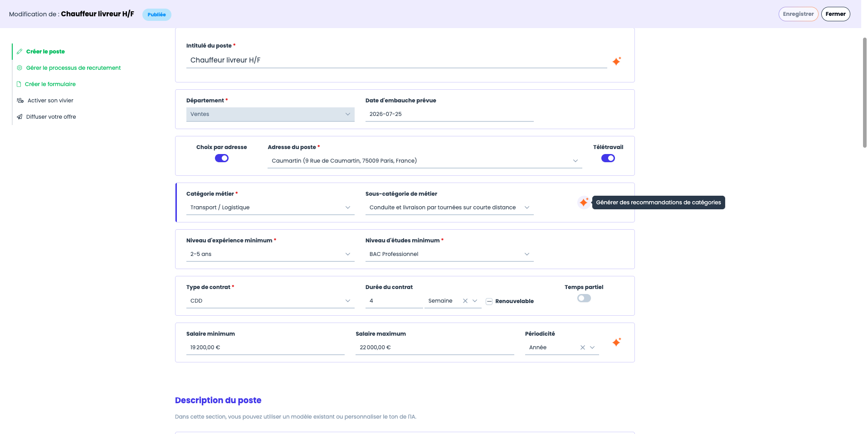The image size is (868, 434).
Task: Click the Salaire maximum field
Action: point(434,347)
